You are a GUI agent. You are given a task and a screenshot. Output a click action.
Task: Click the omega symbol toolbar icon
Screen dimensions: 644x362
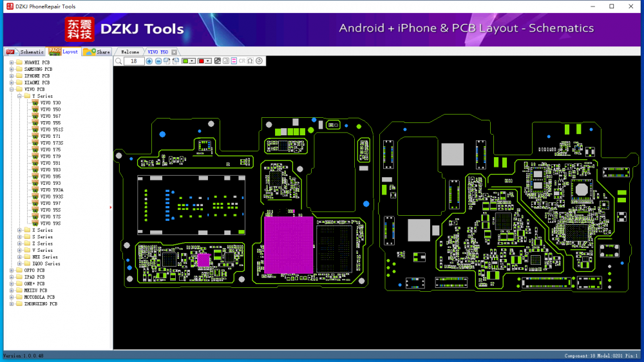251,61
